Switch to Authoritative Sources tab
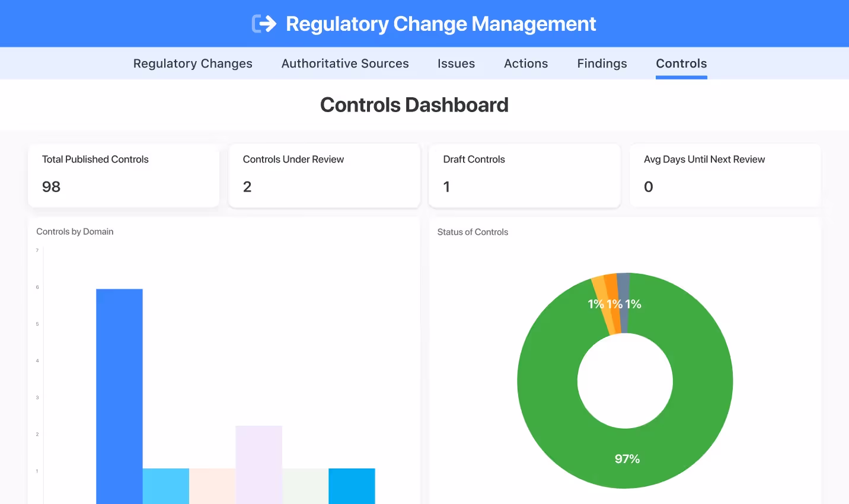The height and width of the screenshot is (504, 849). (345, 63)
